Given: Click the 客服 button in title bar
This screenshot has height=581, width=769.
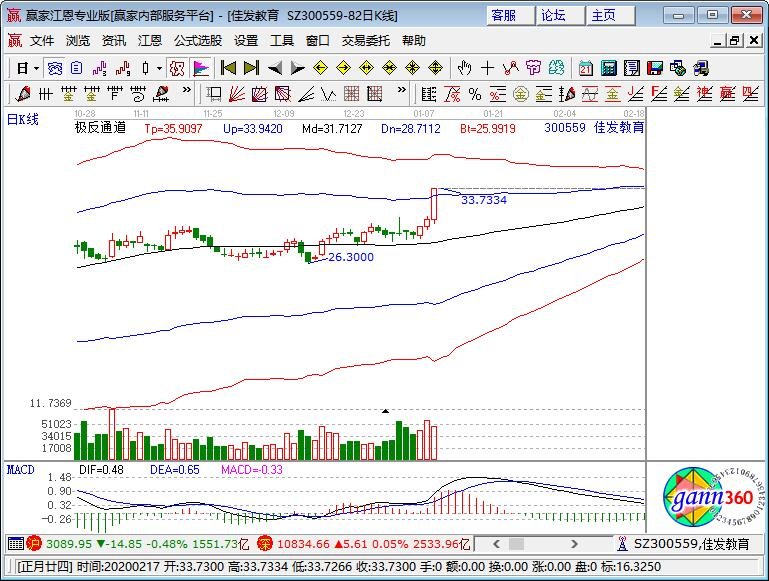Looking at the screenshot, I should (x=510, y=16).
